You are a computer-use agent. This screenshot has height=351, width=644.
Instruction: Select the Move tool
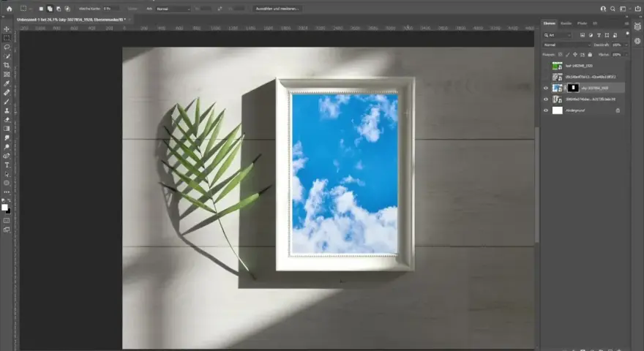(7, 29)
